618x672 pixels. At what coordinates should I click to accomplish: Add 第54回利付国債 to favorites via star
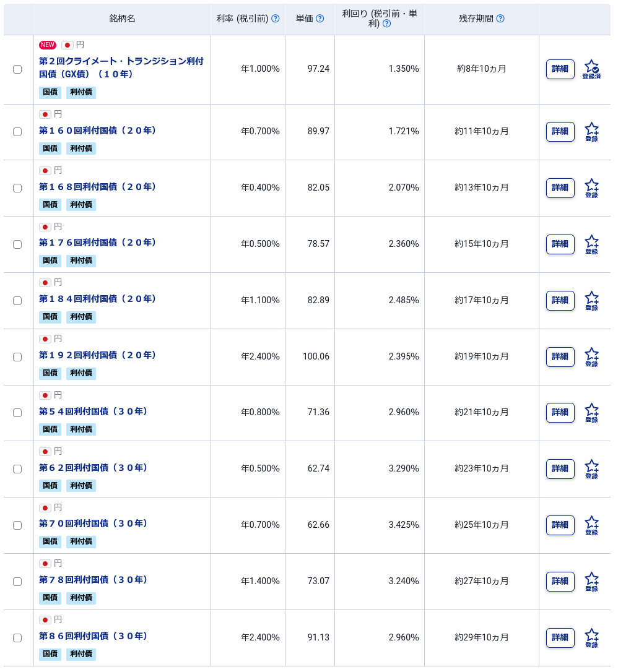coord(591,413)
